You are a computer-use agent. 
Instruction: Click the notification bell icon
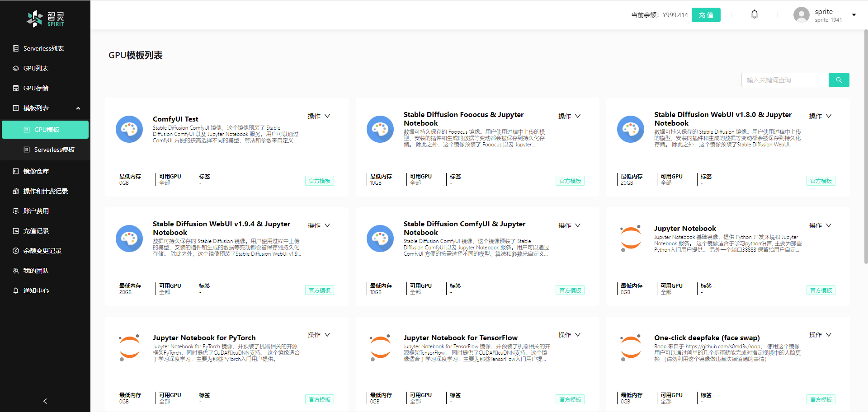755,14
